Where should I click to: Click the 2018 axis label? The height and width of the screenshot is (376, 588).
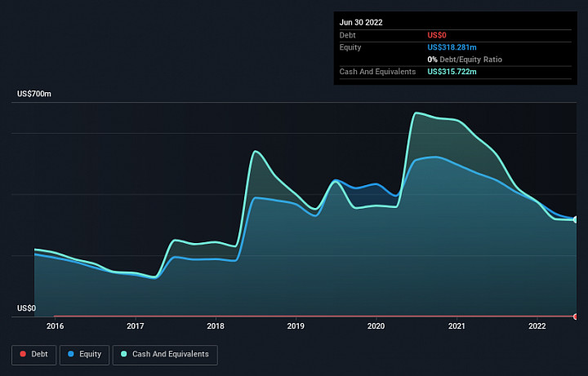216,326
